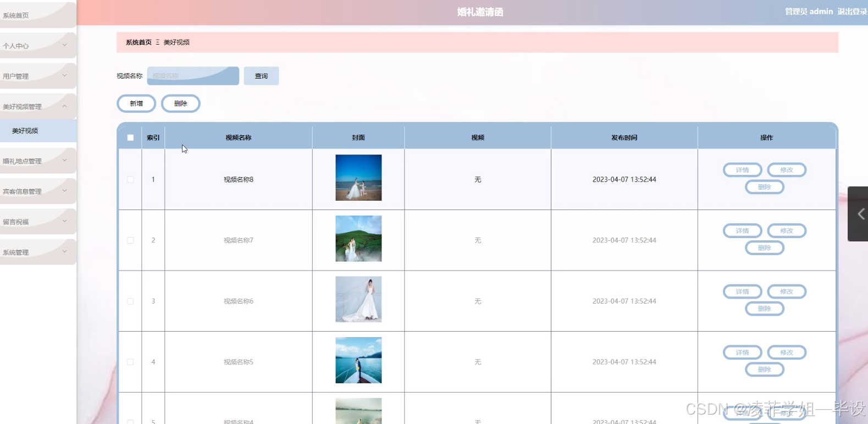This screenshot has height=424, width=868.
Task: Select the 视频名称5 name cell
Action: tap(239, 362)
